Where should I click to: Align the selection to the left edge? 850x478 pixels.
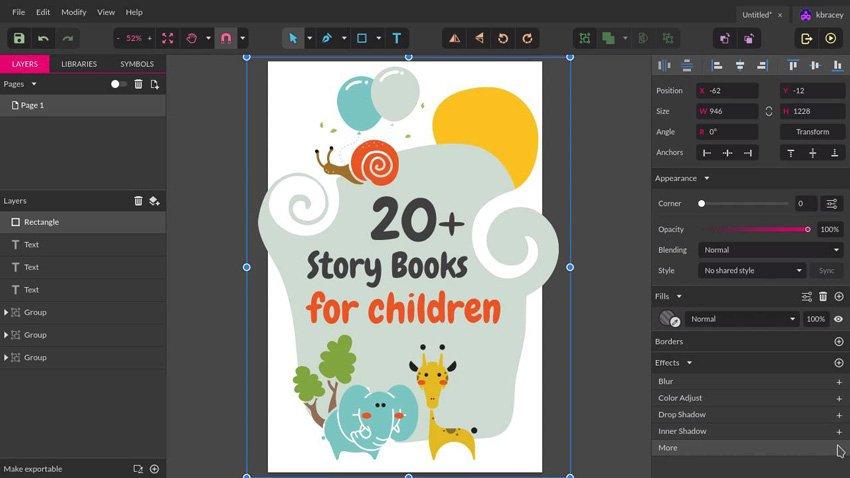click(717, 66)
